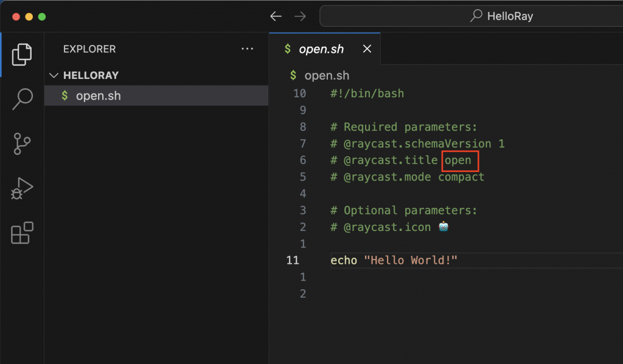The height and width of the screenshot is (364, 623).
Task: Click the Go Forward arrow
Action: pyautogui.click(x=300, y=16)
